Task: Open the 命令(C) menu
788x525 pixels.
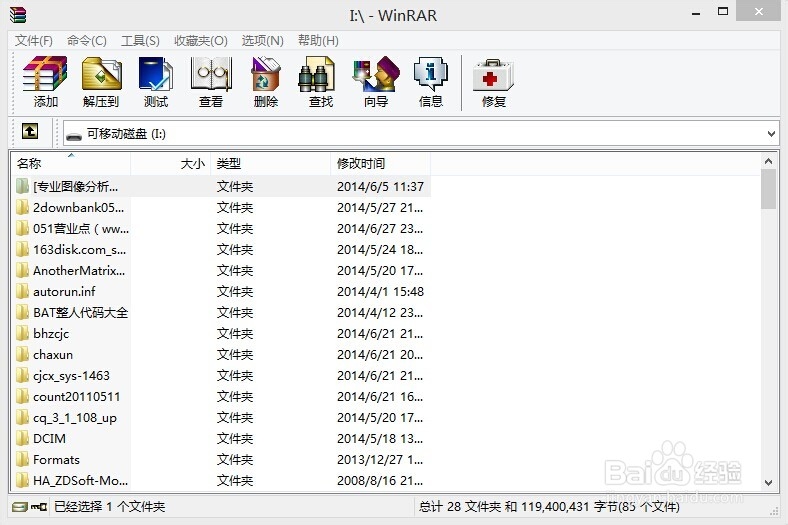Action: point(86,40)
